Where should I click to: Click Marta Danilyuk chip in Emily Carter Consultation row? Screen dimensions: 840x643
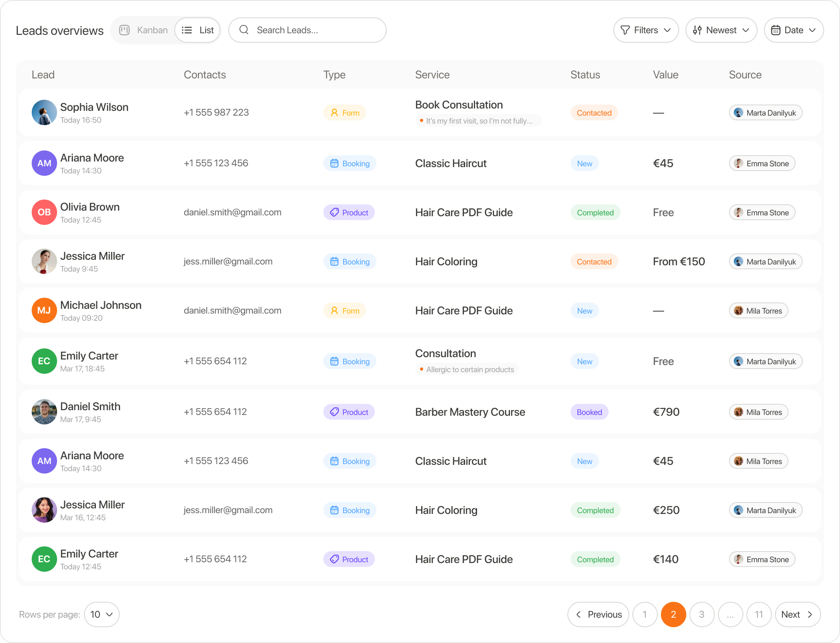click(x=766, y=361)
